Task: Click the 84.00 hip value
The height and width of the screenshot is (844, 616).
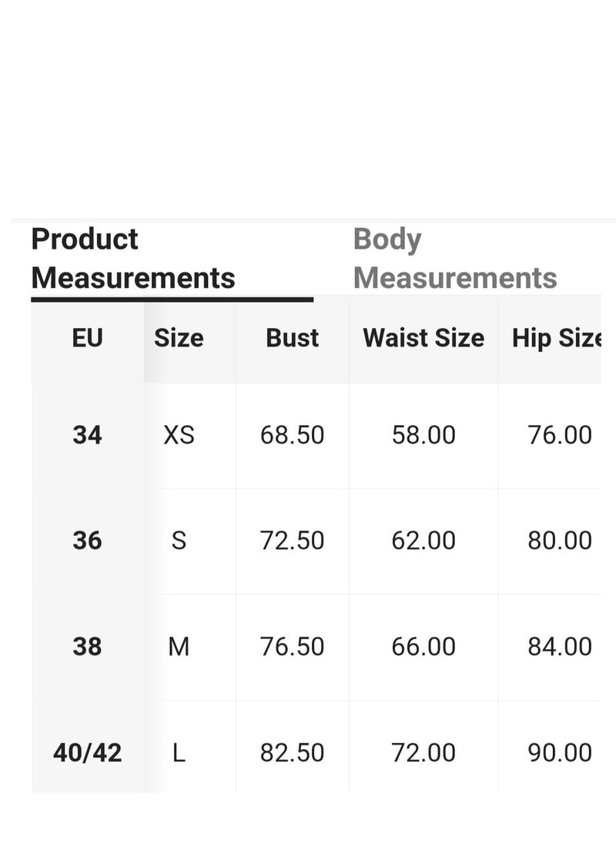Action: click(560, 646)
